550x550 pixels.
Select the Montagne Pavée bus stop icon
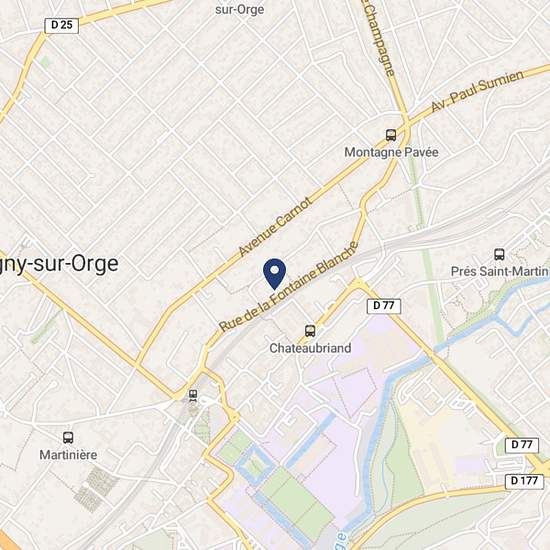tap(391, 135)
